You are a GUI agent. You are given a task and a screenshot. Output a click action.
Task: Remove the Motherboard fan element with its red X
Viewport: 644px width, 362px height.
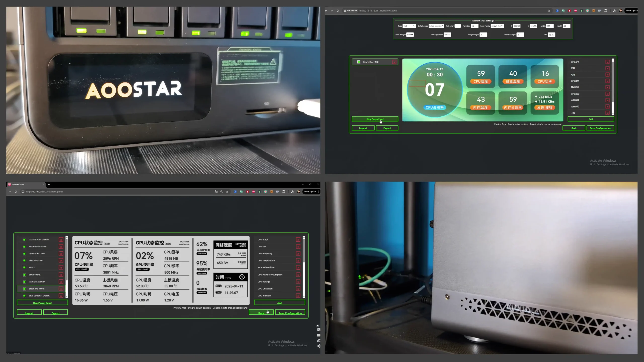298,267
